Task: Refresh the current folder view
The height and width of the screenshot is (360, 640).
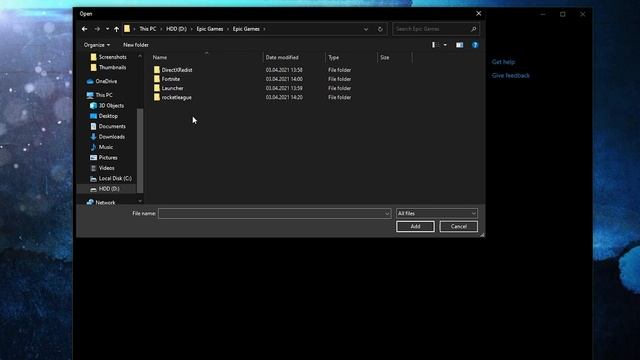Action: [x=380, y=29]
